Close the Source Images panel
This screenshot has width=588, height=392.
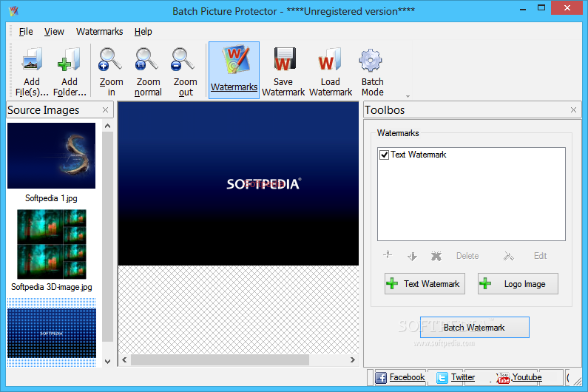(x=105, y=110)
